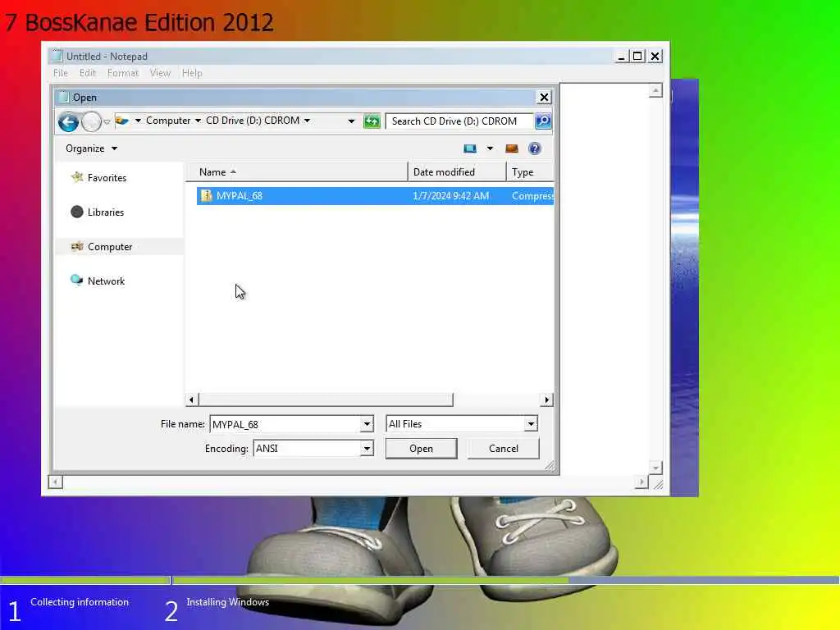Open the view options dropdown arrow
The image size is (840, 630).
(x=490, y=148)
